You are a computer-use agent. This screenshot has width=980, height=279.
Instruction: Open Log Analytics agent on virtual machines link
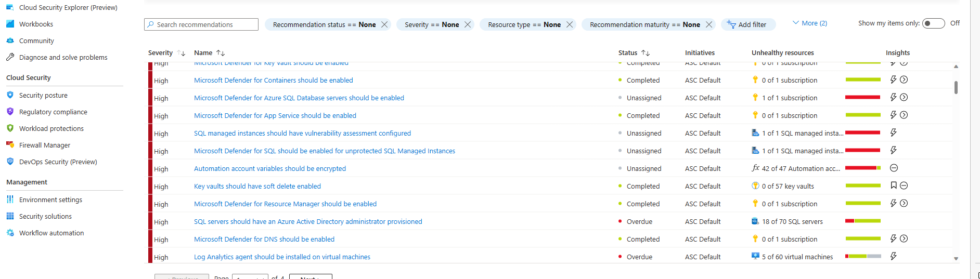point(282,257)
